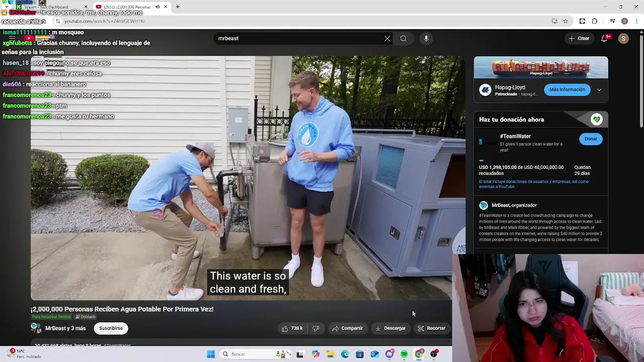Screen dimensions: 644x362
Task: Dislike the video with the thumbs-down icon
Action: point(315,328)
